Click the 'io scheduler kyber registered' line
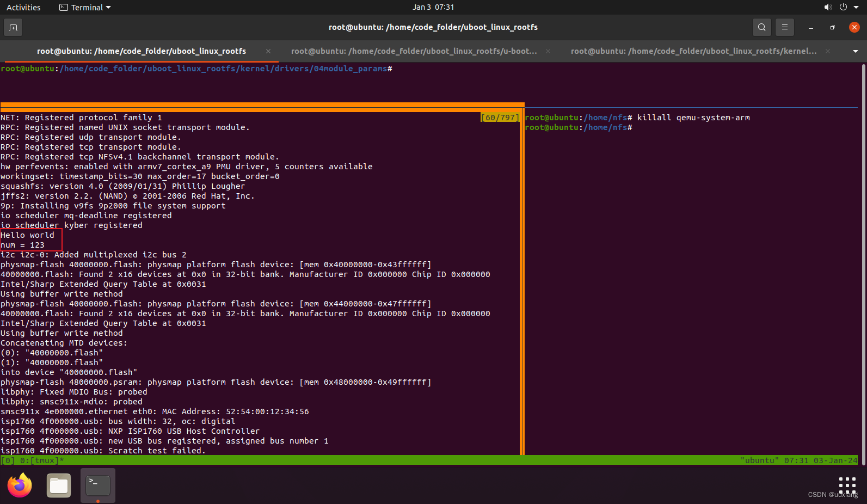Viewport: 867px width, 504px height. 71,225
